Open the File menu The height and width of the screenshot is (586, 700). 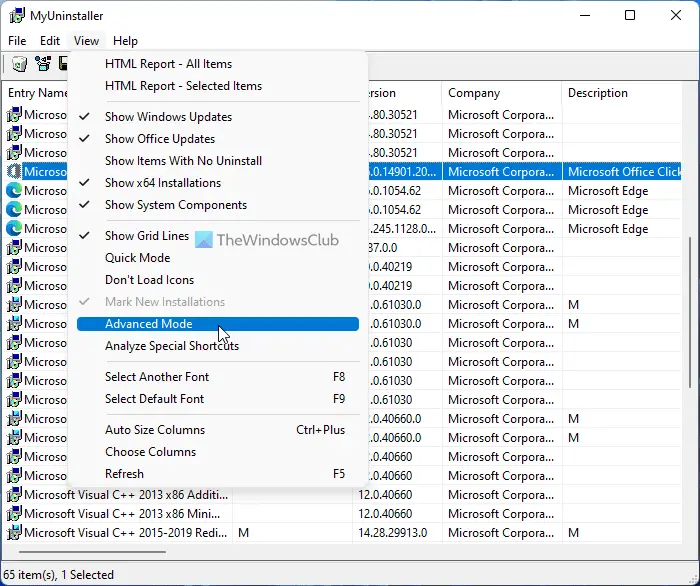[x=17, y=41]
